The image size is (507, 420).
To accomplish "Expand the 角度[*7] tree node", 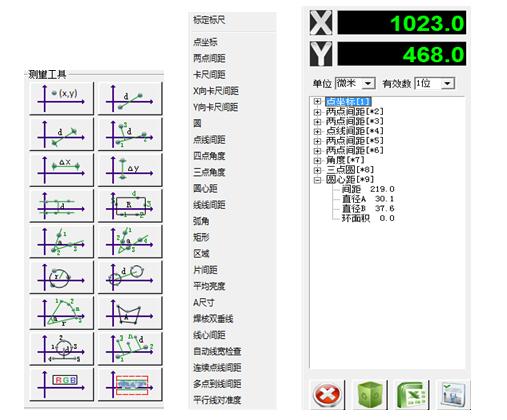I will coord(317,160).
